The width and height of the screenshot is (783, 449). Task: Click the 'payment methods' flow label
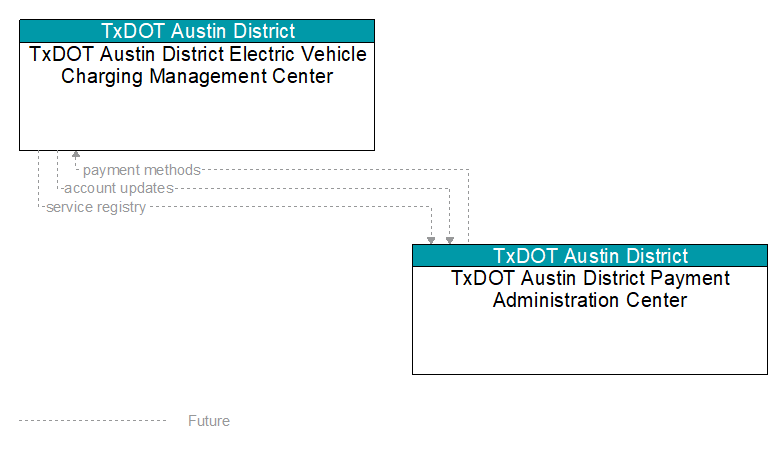[142, 170]
